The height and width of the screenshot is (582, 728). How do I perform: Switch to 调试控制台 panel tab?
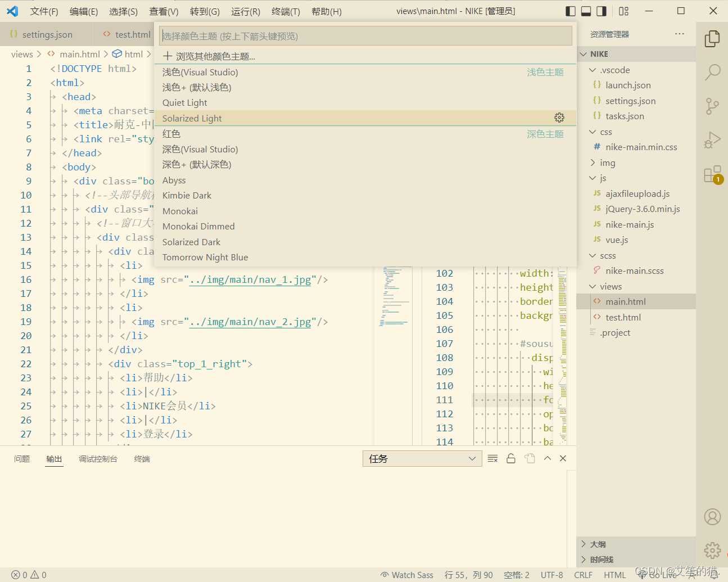[98, 459]
